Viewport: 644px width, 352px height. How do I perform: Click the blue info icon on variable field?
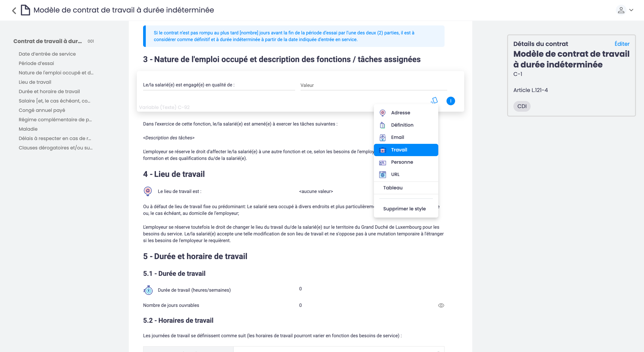click(x=451, y=101)
